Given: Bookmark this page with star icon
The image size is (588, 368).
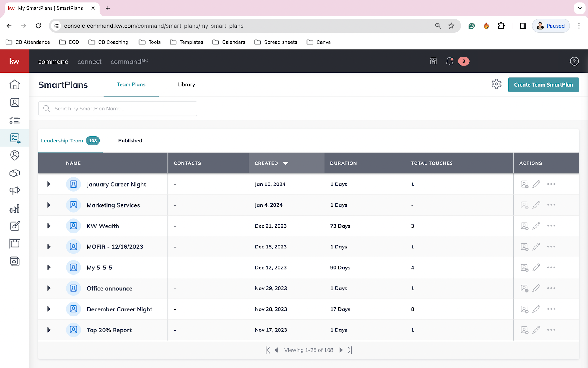Looking at the screenshot, I should [451, 26].
